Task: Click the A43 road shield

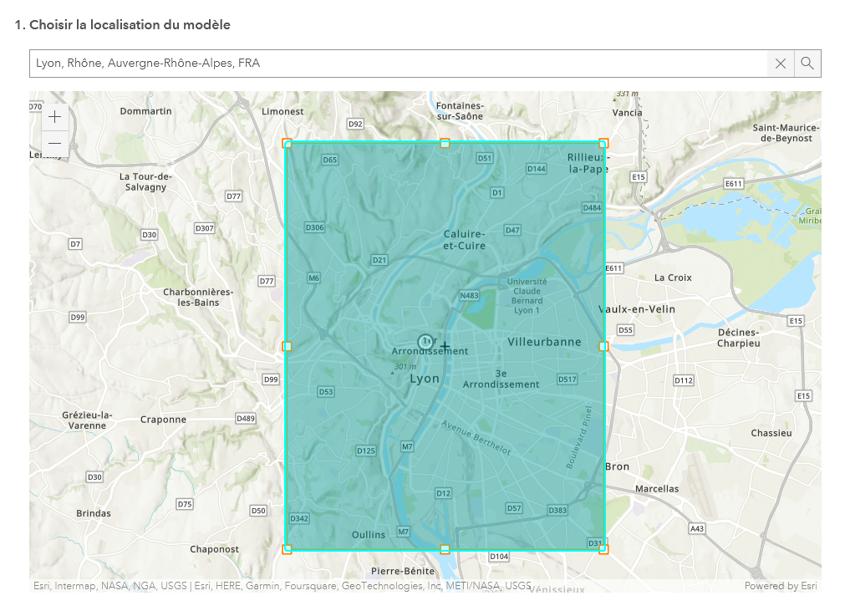Action: [697, 529]
